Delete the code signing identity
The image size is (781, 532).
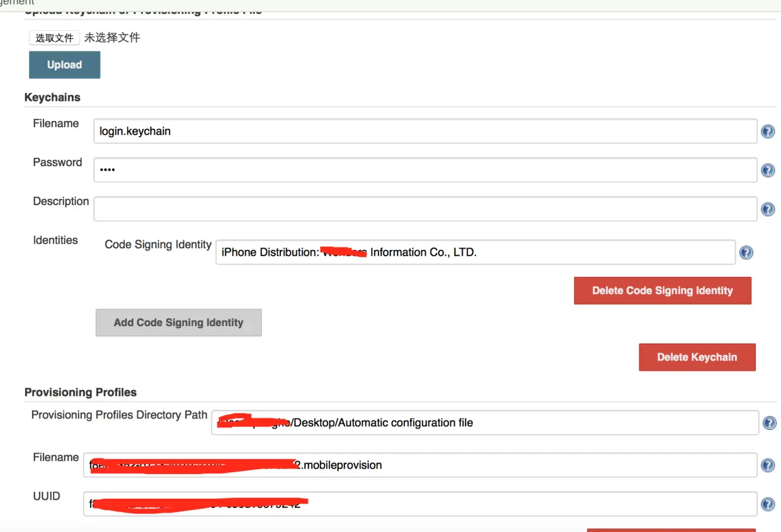click(663, 291)
